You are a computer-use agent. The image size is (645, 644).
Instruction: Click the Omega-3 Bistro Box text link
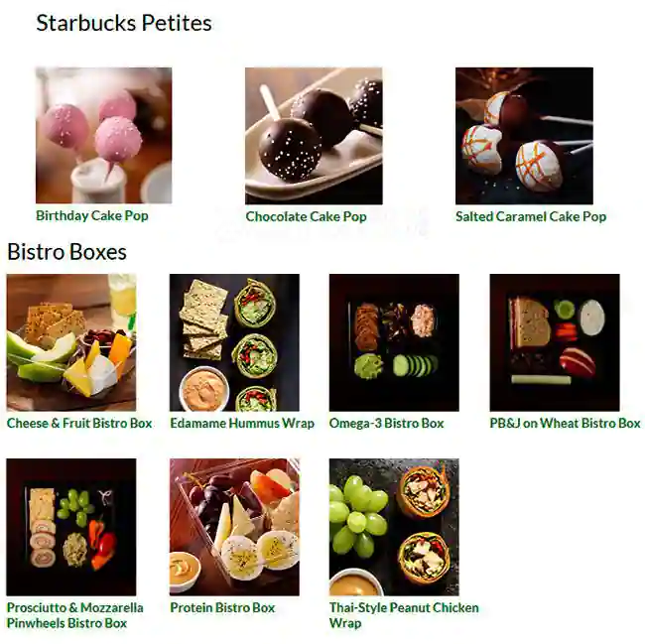pyautogui.click(x=386, y=423)
